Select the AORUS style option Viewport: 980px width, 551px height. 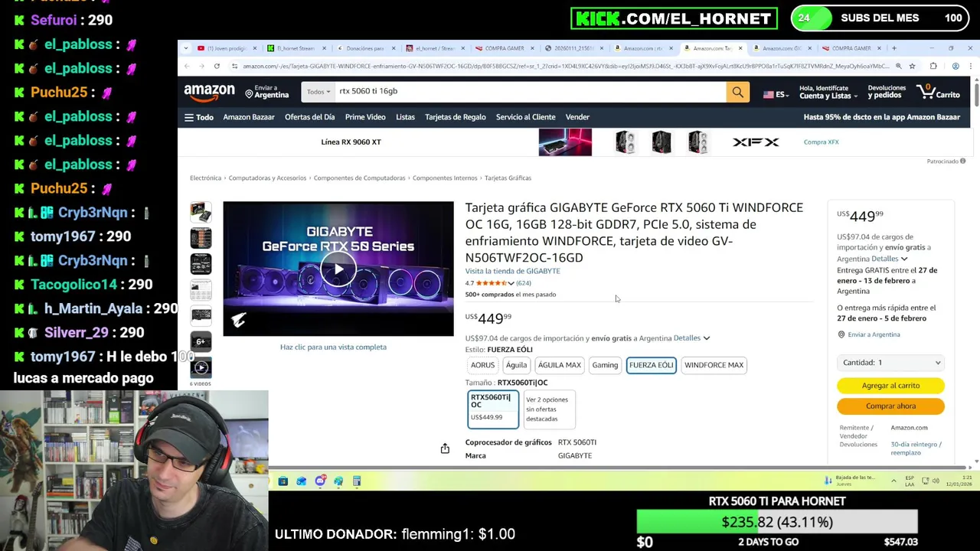click(482, 365)
